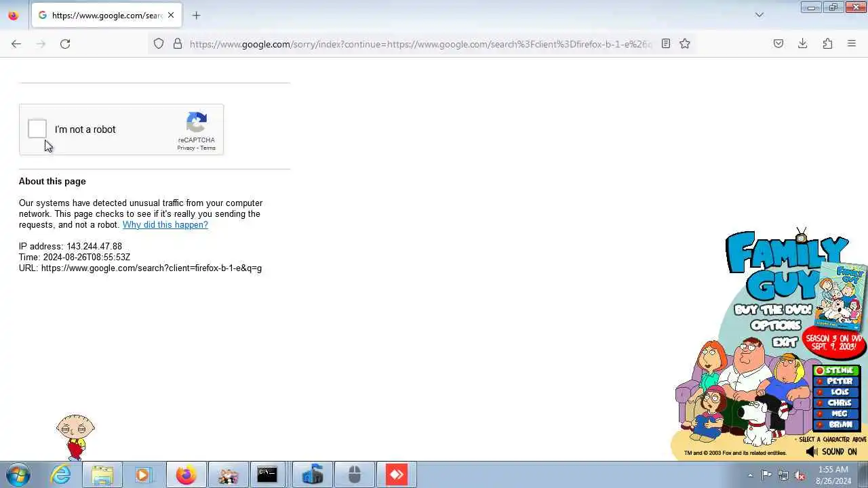
Task: Click the mouse-shaped taskbar icon
Action: point(354,474)
